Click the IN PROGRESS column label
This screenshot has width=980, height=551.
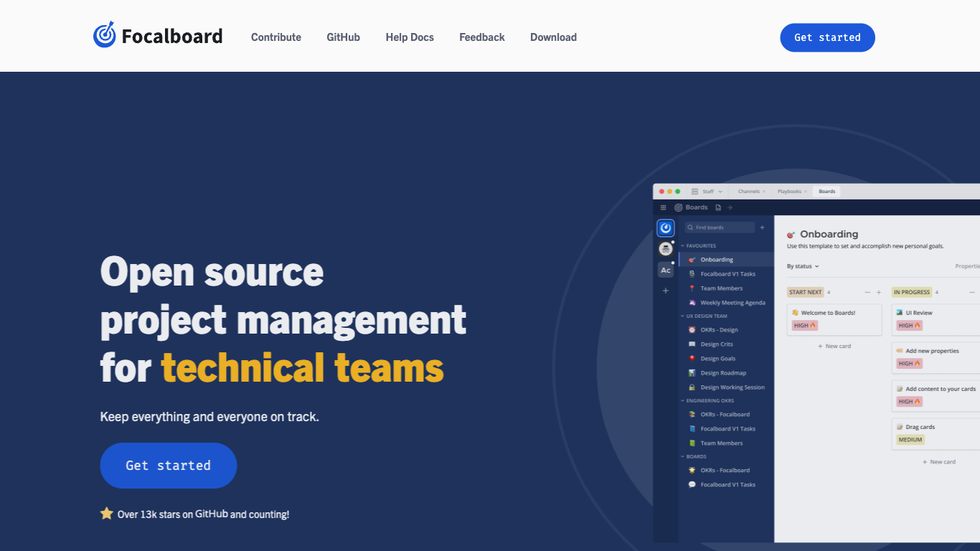click(912, 293)
